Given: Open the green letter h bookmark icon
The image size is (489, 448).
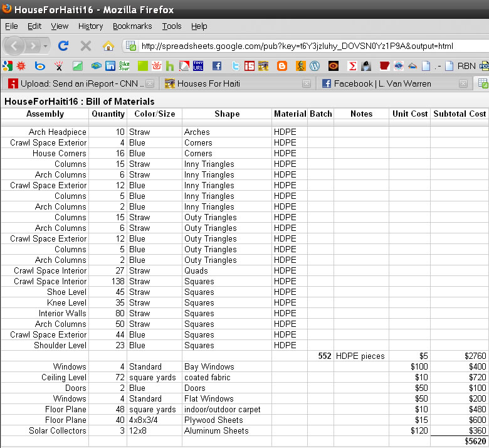Looking at the screenshot, I should (x=170, y=66).
